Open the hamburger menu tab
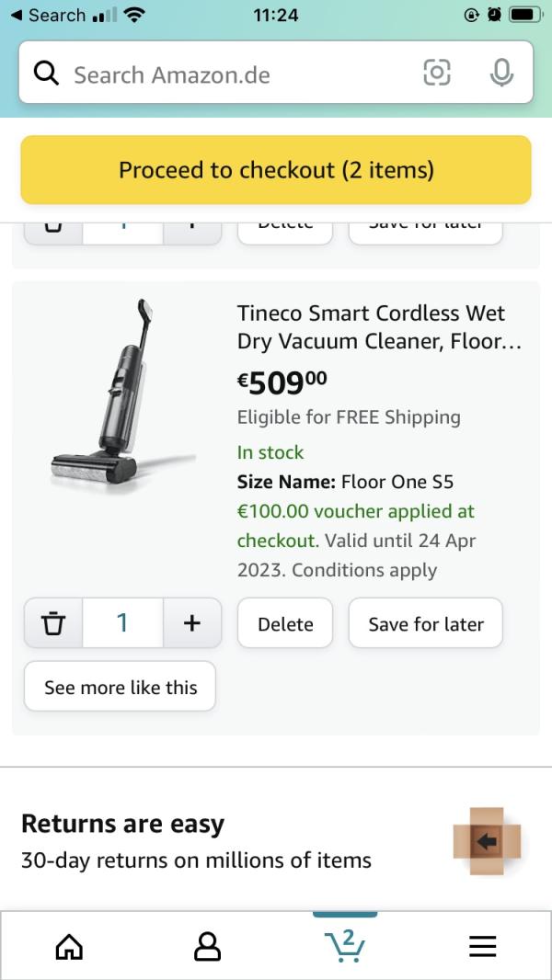The image size is (552, 980). click(483, 946)
